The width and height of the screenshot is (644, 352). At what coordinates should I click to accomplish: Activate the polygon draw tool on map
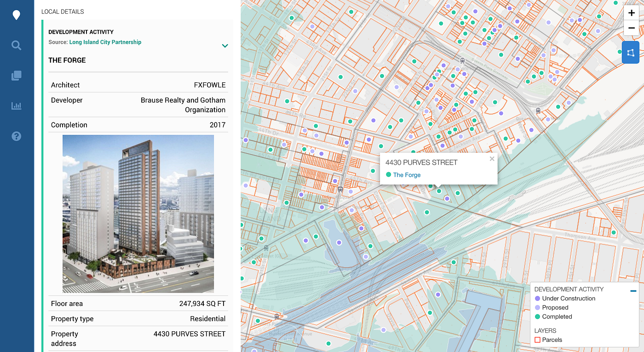631,52
